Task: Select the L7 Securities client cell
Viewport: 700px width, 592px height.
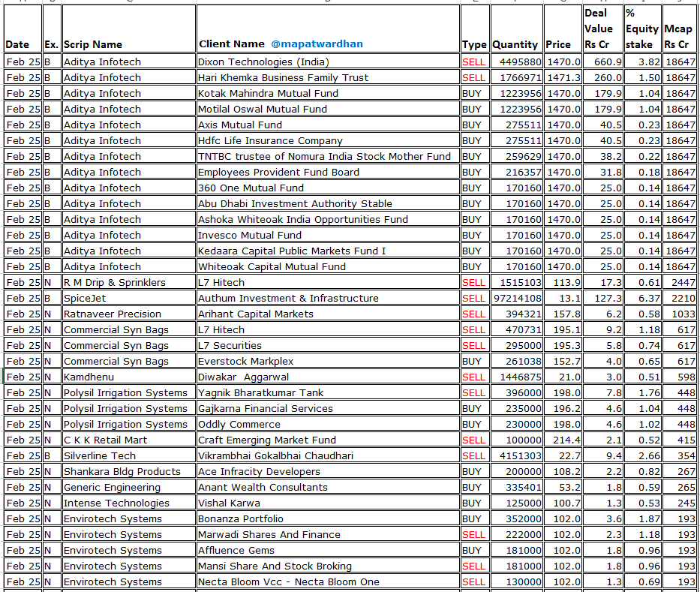Action: point(328,346)
